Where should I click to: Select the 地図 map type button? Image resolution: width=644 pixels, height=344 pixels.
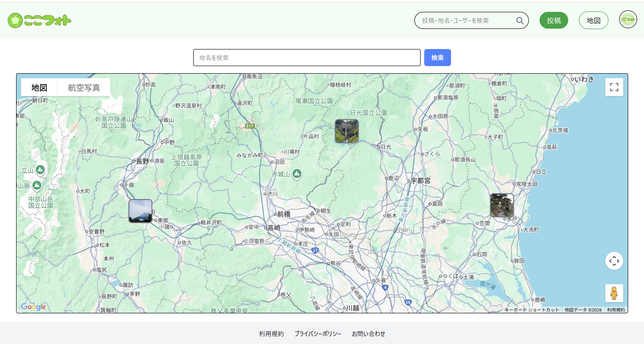point(39,87)
